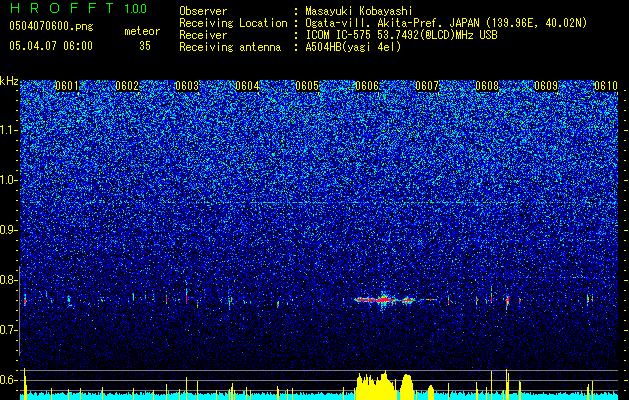Click the 0.9 kHz axis label
This screenshot has width=629, height=400.
9,230
